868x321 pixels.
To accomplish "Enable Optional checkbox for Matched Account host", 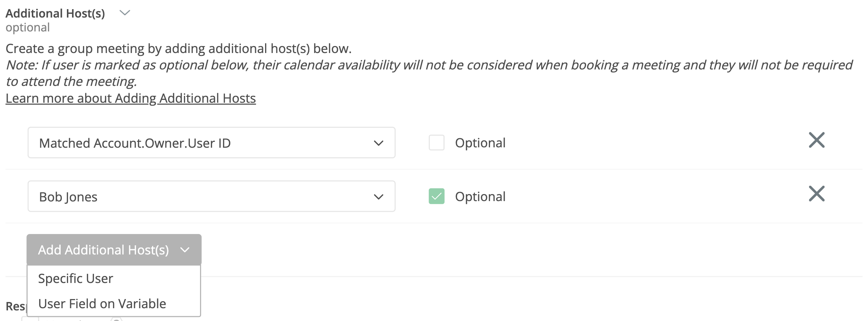I will 436,143.
